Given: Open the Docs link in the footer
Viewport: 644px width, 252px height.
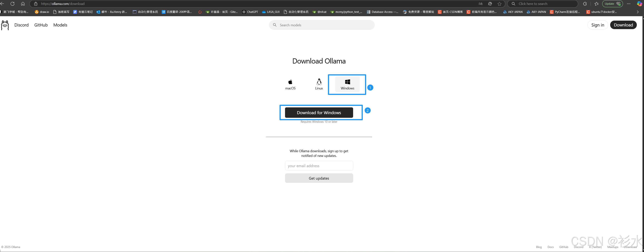Looking at the screenshot, I should coord(551,247).
